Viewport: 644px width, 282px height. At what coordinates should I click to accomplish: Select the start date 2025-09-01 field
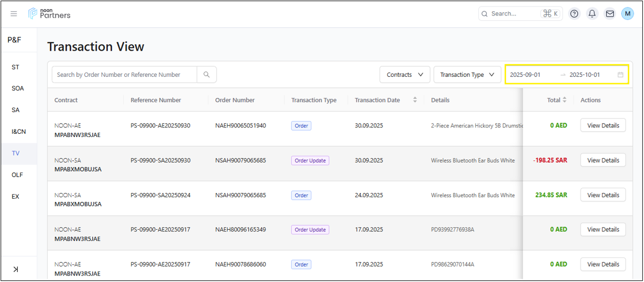point(531,75)
